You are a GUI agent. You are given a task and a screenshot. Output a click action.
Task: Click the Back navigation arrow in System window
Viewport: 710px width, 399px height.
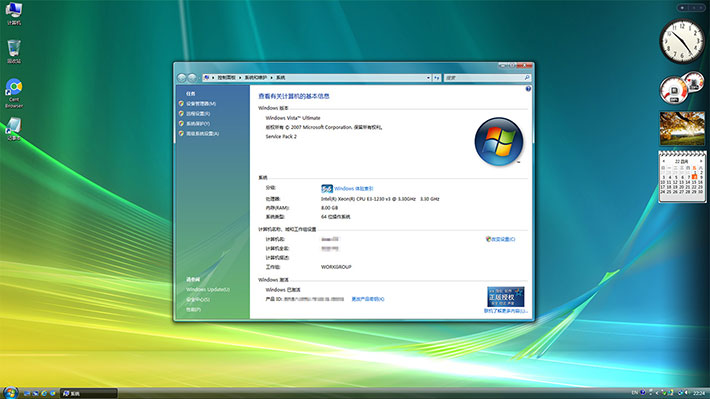click(182, 78)
